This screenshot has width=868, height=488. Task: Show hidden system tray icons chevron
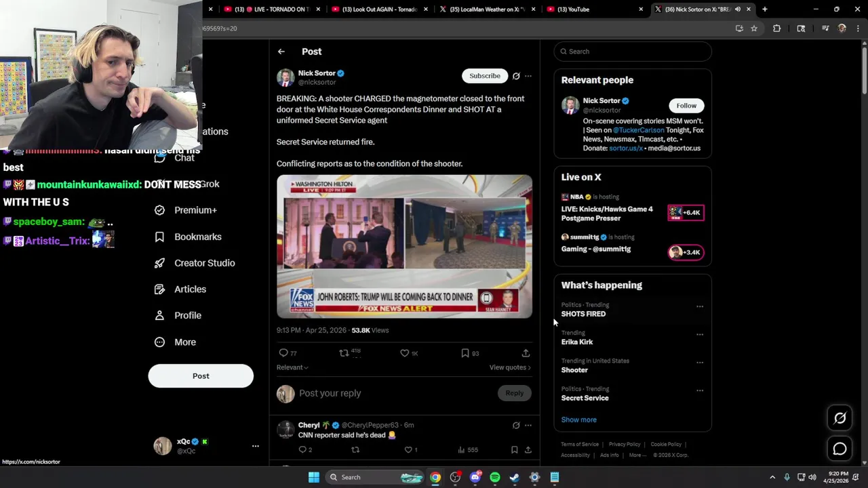tap(772, 477)
